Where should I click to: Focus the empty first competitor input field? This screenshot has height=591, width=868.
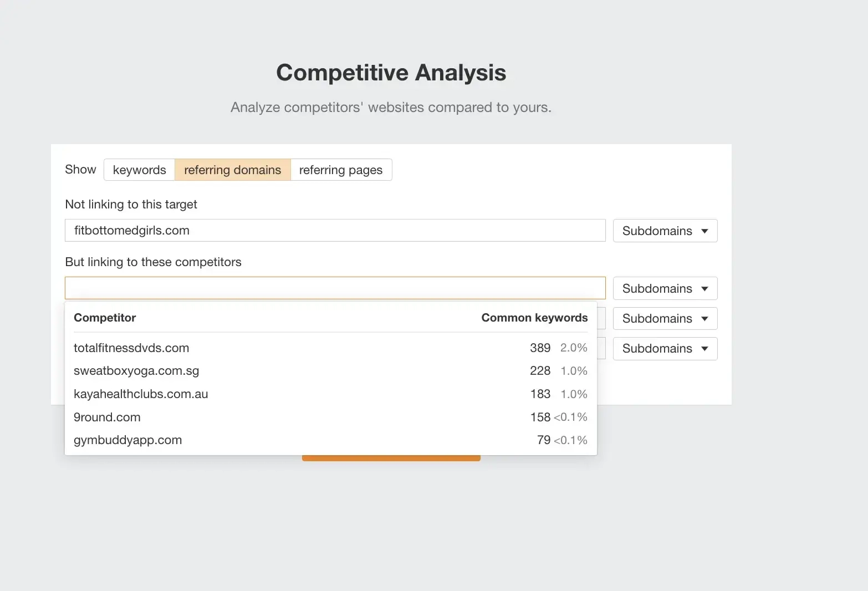click(x=335, y=288)
